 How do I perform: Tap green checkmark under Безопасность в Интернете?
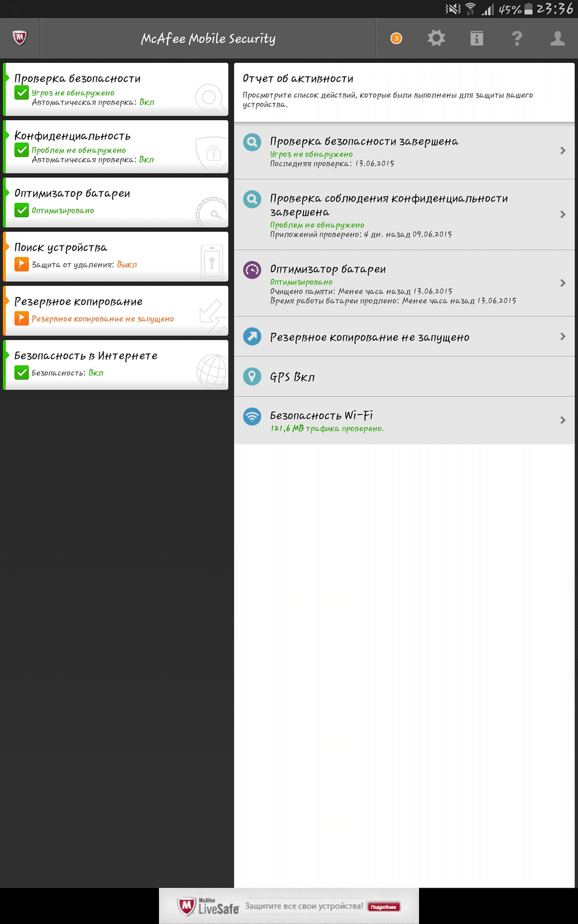pyautogui.click(x=21, y=372)
